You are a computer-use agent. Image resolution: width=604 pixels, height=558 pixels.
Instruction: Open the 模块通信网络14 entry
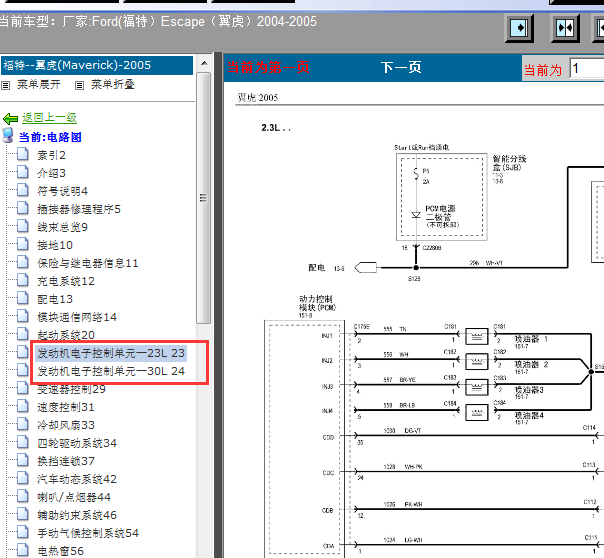[x=77, y=317]
